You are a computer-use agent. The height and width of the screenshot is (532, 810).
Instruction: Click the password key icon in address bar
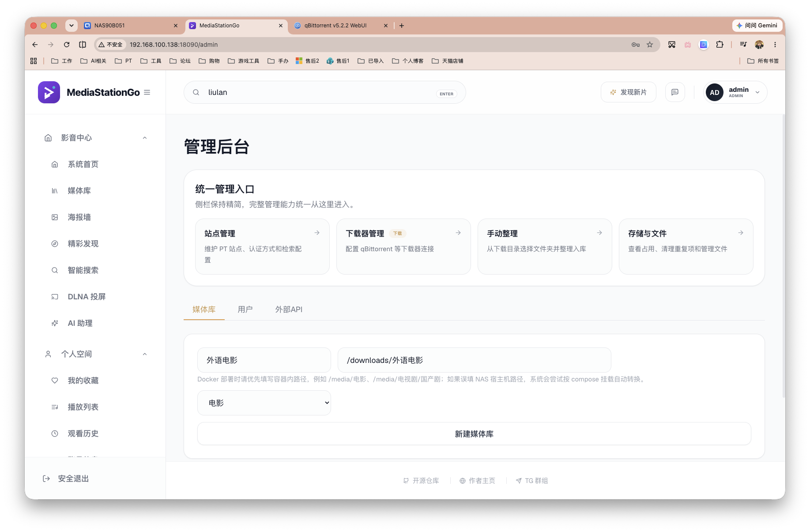coord(636,45)
